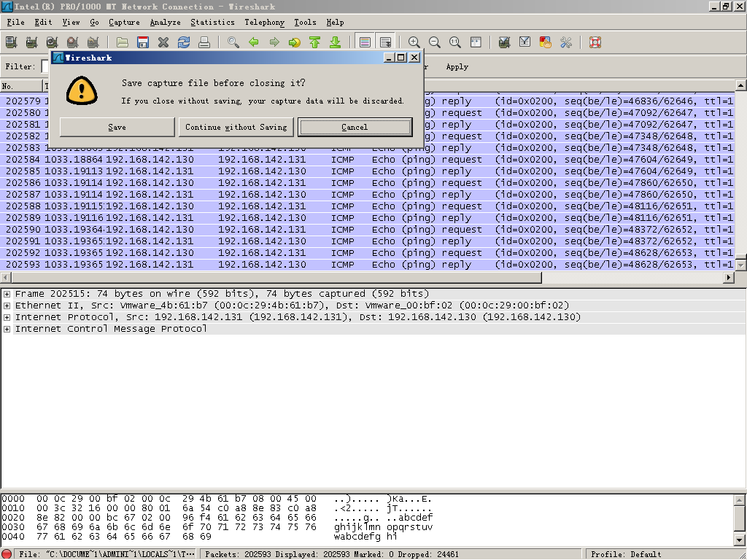Open the Analyze menu

(x=166, y=23)
